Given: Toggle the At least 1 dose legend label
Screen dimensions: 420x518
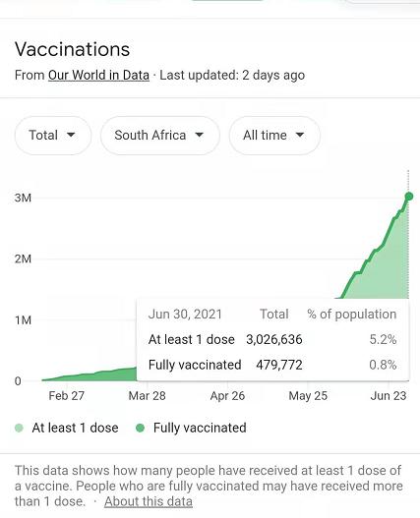Looking at the screenshot, I should (75, 428).
